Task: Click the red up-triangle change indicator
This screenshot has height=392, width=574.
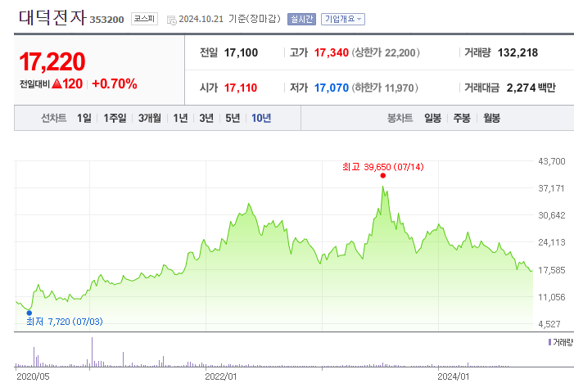Action: [x=56, y=83]
